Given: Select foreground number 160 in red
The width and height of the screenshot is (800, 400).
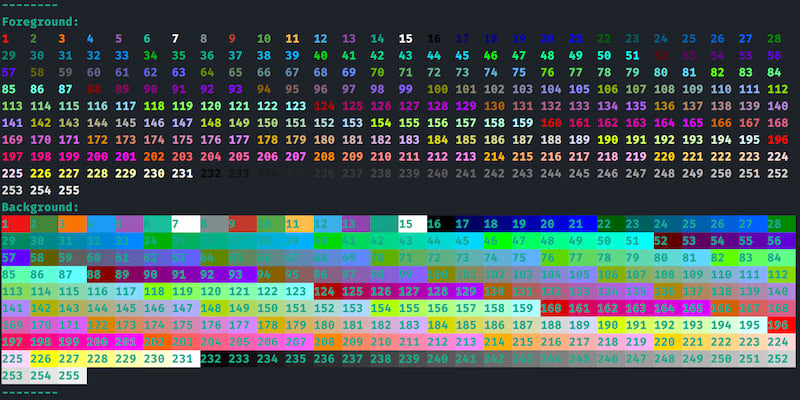Looking at the screenshot, I should (x=551, y=123).
